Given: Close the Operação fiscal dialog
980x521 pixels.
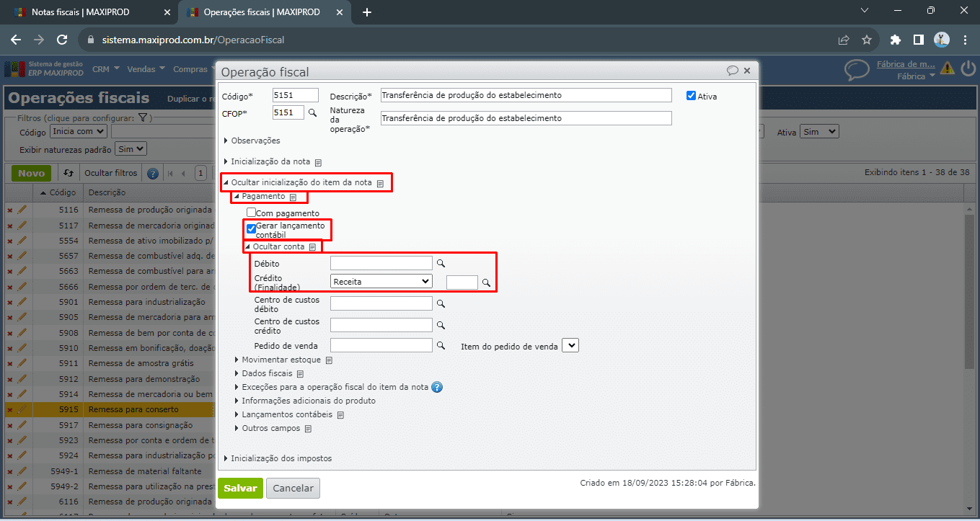Looking at the screenshot, I should pos(747,71).
